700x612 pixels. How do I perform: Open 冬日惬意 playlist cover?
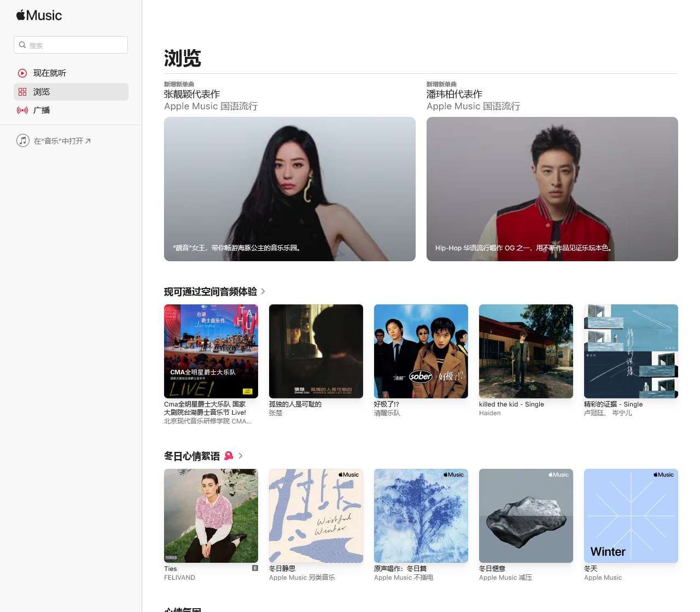(526, 516)
